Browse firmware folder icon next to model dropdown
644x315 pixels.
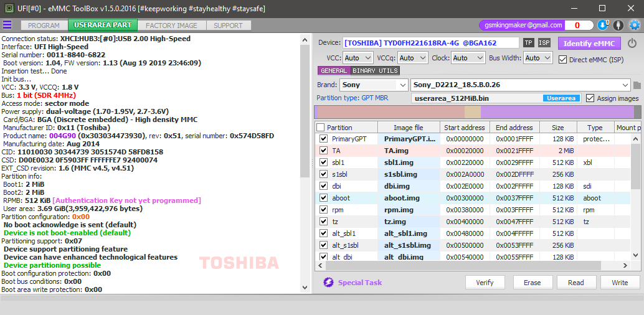point(637,85)
